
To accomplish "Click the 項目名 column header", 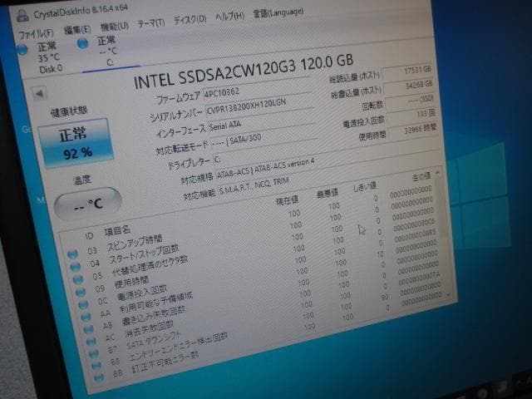I will pos(117,231).
